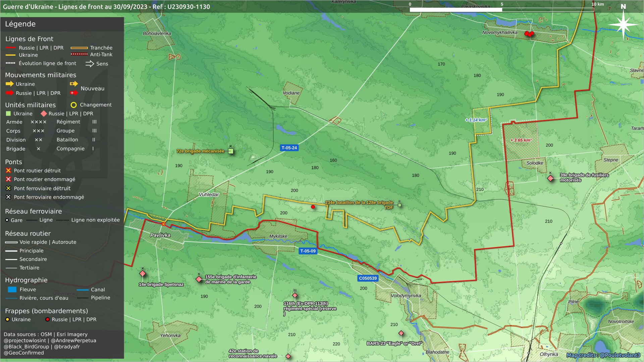The height and width of the screenshot is (362, 644).
Task: Click the Réseau routier legend heading
Action: (28, 233)
